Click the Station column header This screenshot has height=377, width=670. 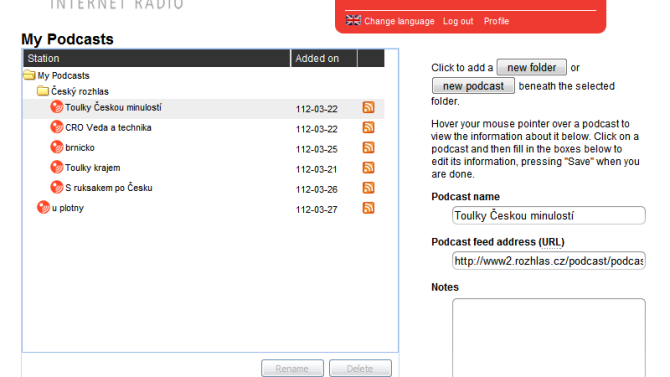point(157,58)
